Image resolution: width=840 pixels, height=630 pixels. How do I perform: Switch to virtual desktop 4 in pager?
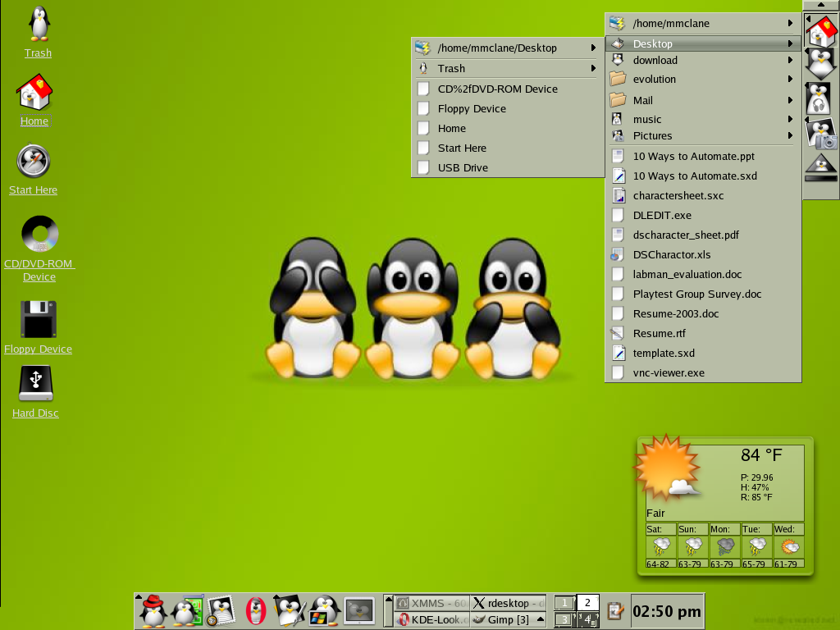(587, 620)
